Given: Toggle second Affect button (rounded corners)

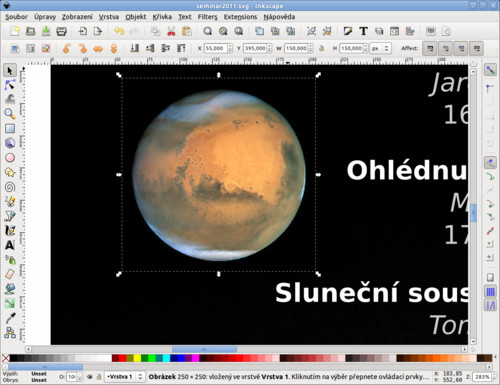Looking at the screenshot, I should (446, 49).
